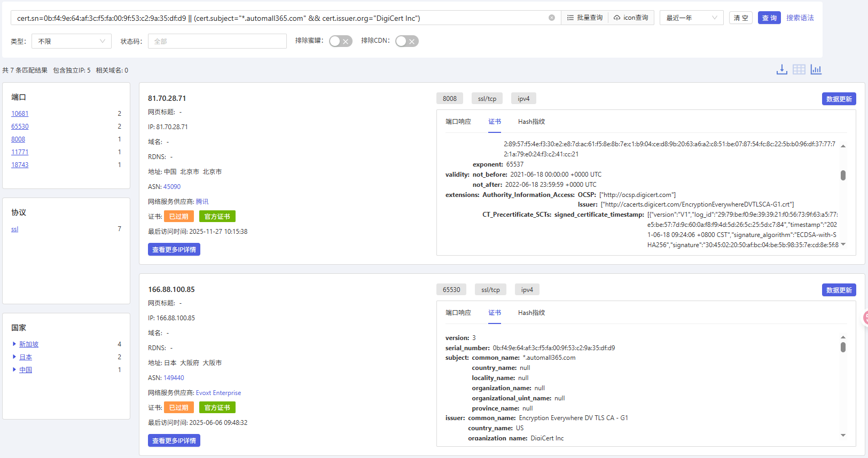868x458 pixels.
Task: Filter by ssl protocol
Action: pos(14,229)
